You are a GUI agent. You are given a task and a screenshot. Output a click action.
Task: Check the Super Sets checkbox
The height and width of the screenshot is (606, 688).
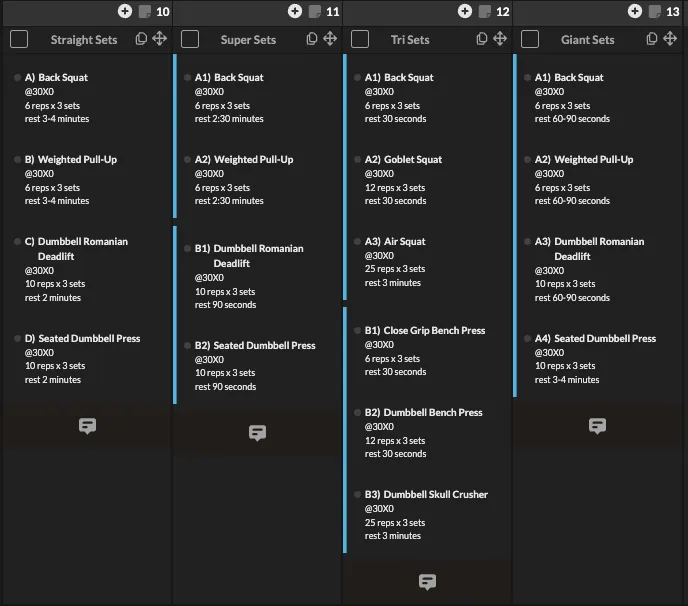click(190, 39)
